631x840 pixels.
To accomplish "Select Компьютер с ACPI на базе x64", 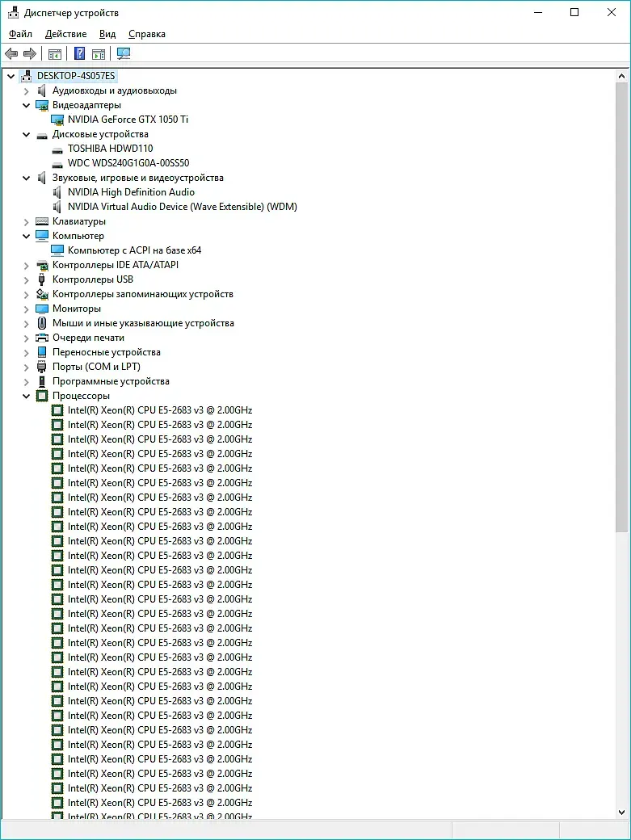I will click(134, 250).
